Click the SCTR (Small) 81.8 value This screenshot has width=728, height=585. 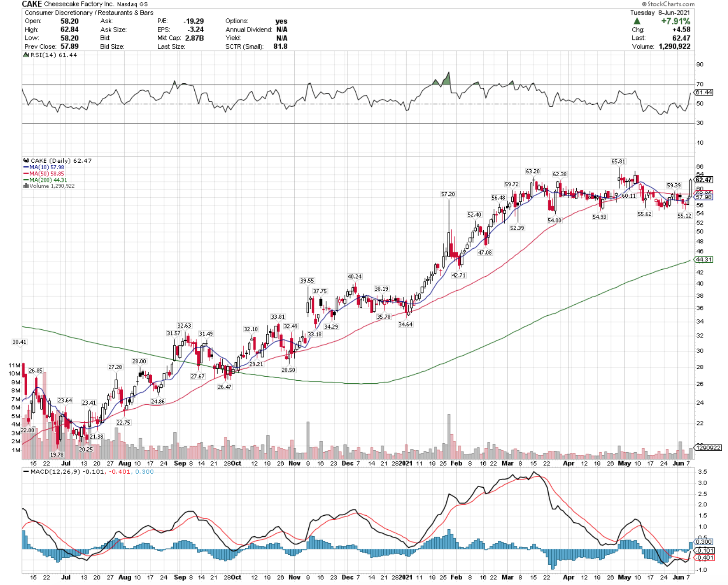[x=280, y=46]
